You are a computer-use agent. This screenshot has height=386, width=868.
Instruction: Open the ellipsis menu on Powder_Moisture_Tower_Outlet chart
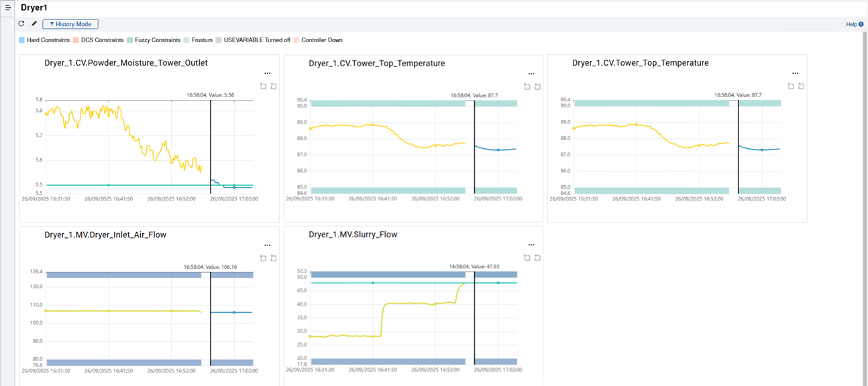point(268,74)
